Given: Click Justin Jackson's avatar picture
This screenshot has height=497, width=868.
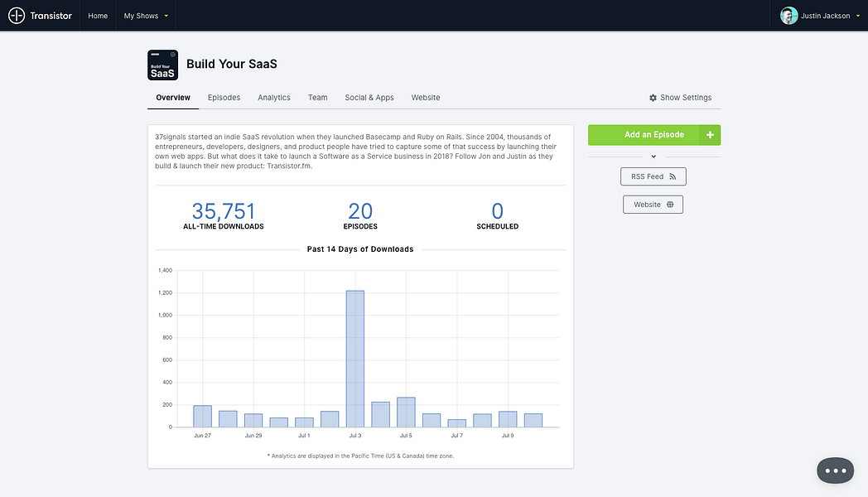Looking at the screenshot, I should pyautogui.click(x=788, y=16).
